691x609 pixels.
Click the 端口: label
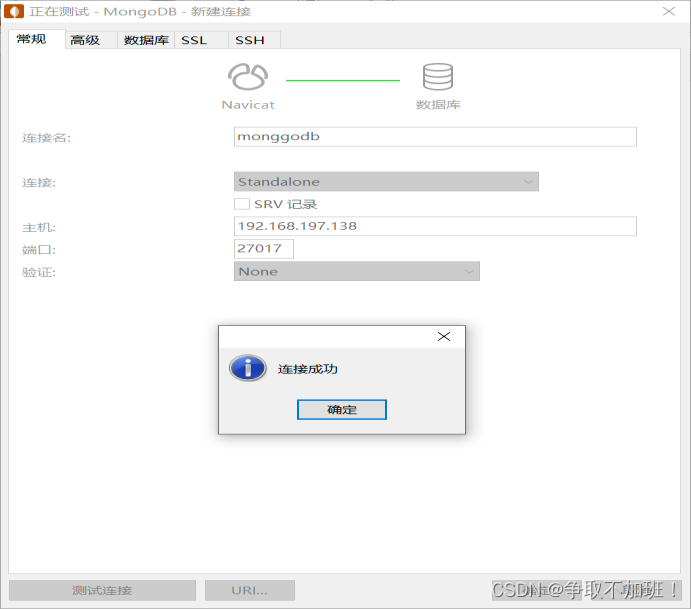pyautogui.click(x=39, y=250)
